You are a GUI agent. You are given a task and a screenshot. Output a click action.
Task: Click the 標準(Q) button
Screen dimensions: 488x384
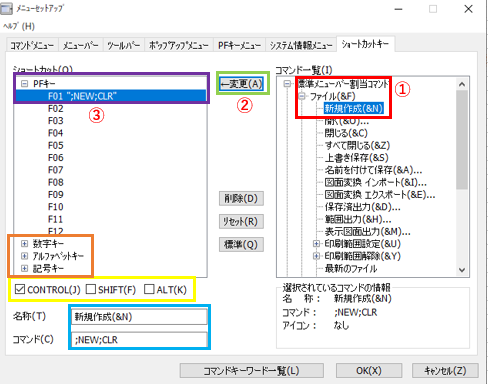pos(241,245)
